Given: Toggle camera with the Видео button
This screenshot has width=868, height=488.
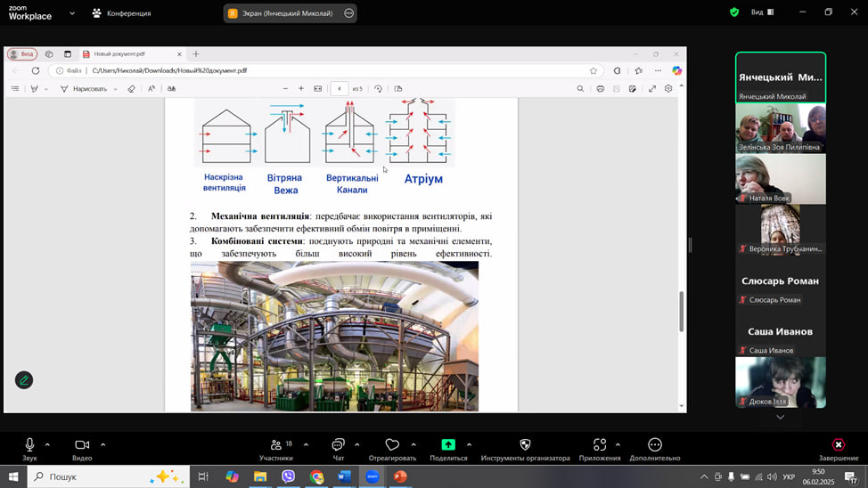Looking at the screenshot, I should tap(82, 445).
